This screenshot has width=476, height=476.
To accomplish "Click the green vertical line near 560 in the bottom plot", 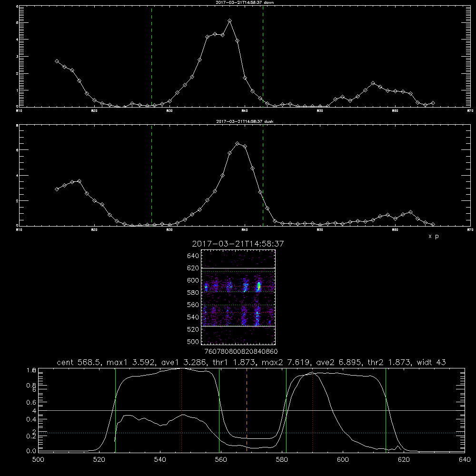I will [x=219, y=410].
